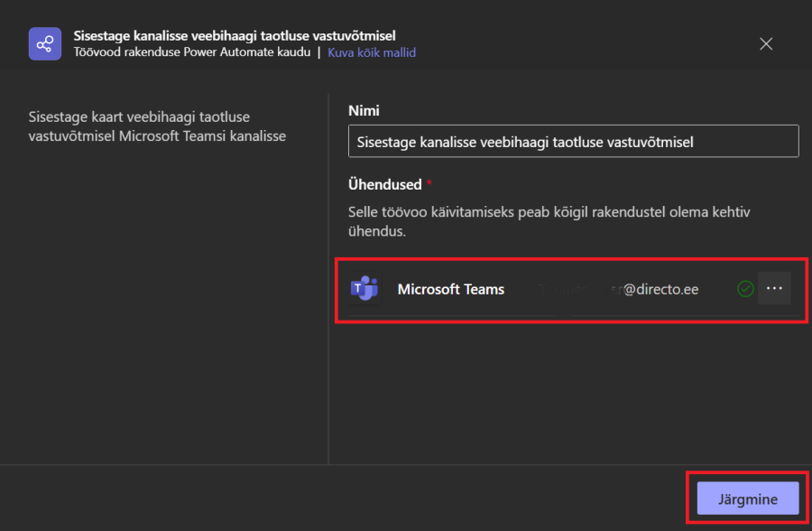This screenshot has width=812, height=531.
Task: Click the Nimi field label
Action: [364, 110]
